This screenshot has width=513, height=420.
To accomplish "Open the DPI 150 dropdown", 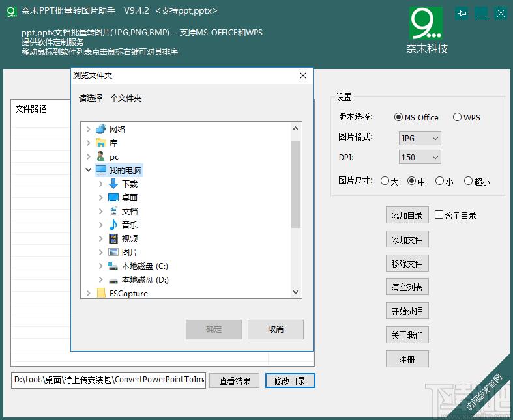I will (x=420, y=157).
